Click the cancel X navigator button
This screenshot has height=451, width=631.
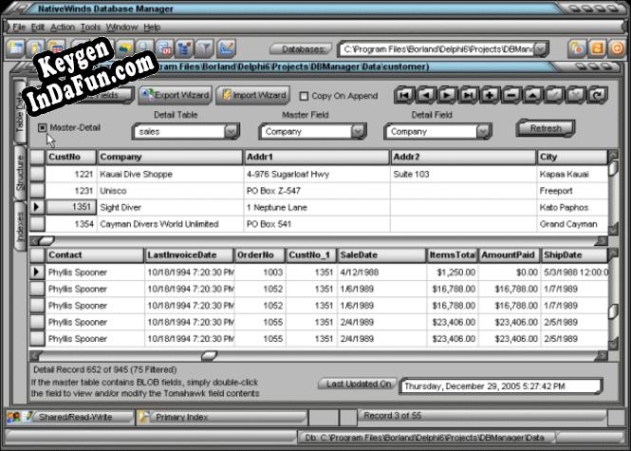576,95
